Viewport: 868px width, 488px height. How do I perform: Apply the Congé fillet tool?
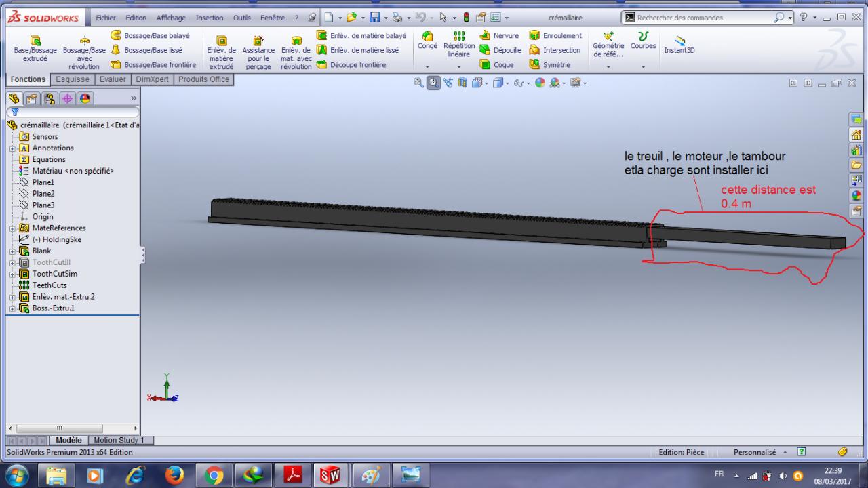click(x=427, y=40)
